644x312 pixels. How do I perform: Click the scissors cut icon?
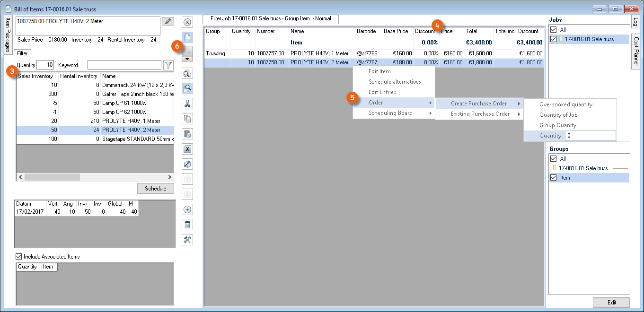pos(187,104)
